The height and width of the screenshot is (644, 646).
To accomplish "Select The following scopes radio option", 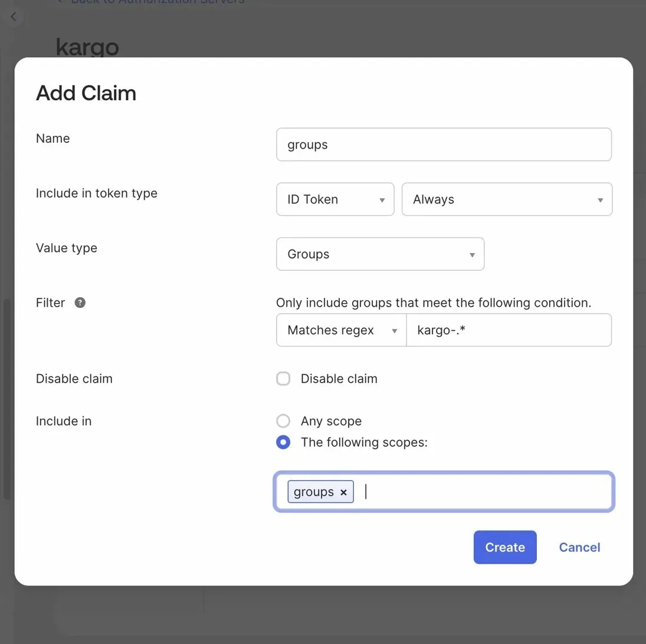I will click(283, 442).
